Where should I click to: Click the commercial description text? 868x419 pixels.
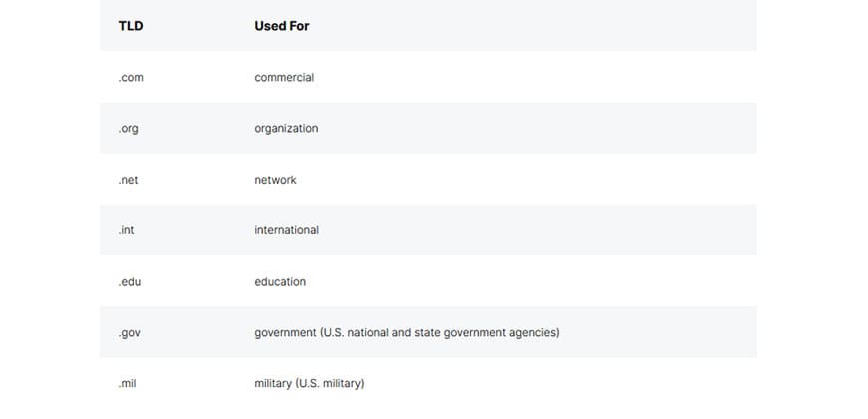(x=284, y=78)
